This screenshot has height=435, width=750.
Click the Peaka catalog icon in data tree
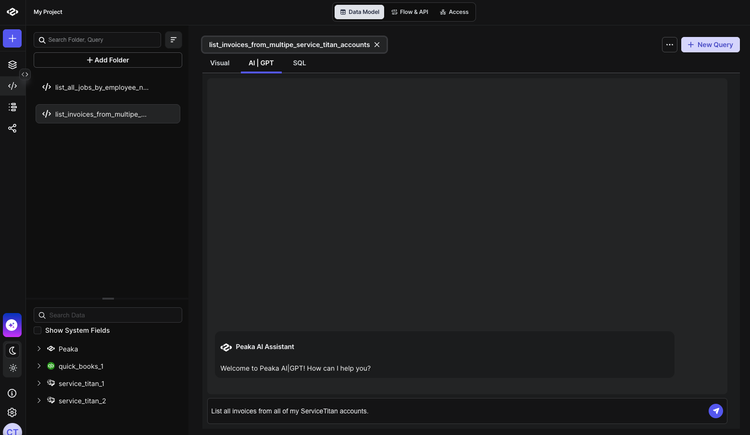click(x=51, y=349)
